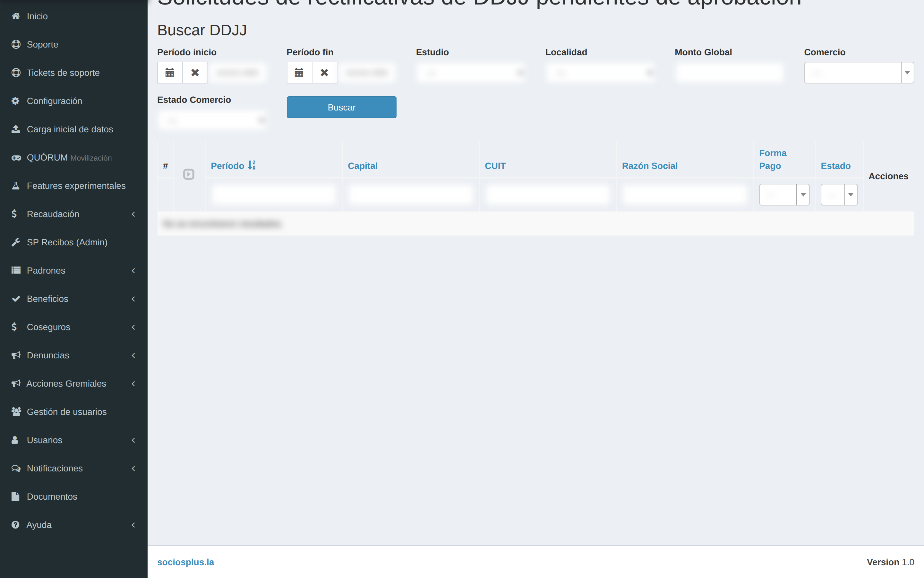Click the Buscar button
The image size is (924, 578).
point(341,108)
